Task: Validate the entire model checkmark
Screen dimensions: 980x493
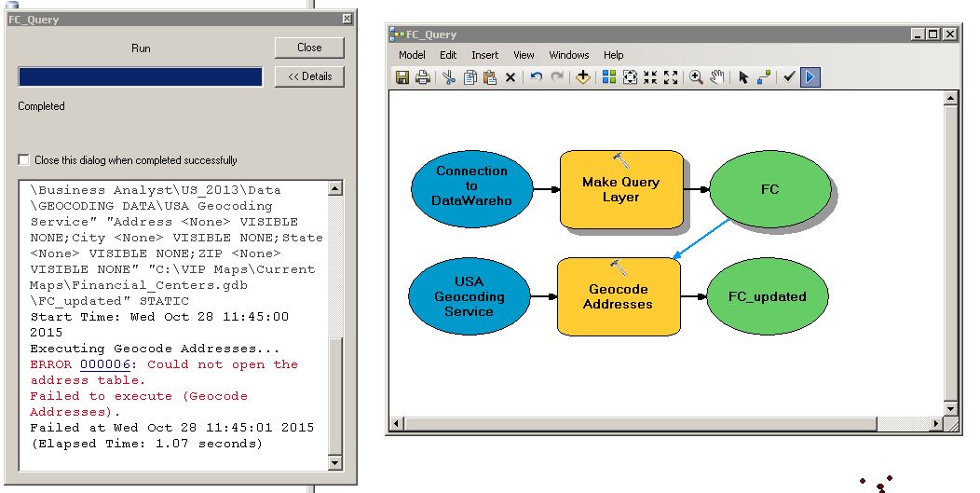Action: coord(789,76)
